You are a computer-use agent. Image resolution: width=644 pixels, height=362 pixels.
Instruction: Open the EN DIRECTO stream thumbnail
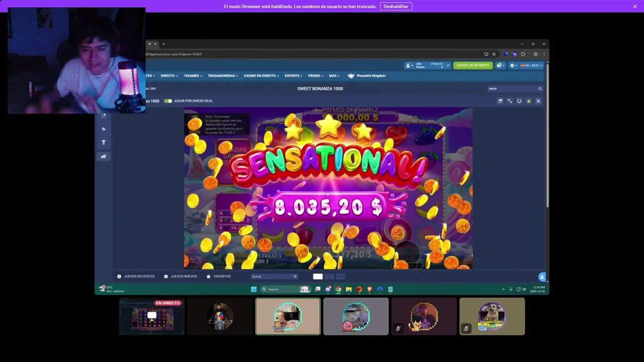tap(152, 317)
